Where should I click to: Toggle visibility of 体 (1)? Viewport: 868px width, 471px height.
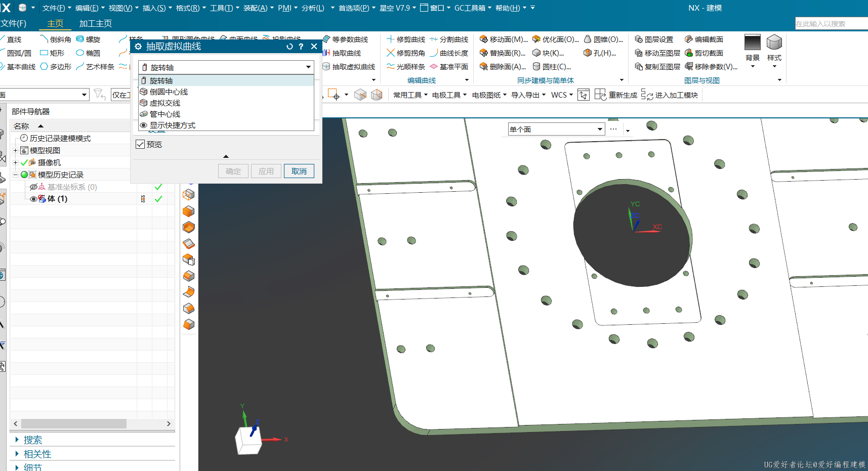[x=33, y=199]
